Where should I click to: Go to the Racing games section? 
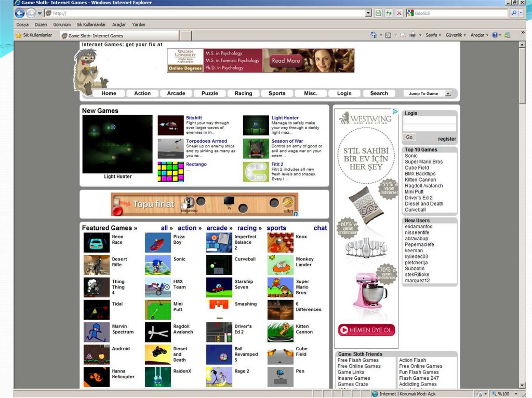[243, 93]
